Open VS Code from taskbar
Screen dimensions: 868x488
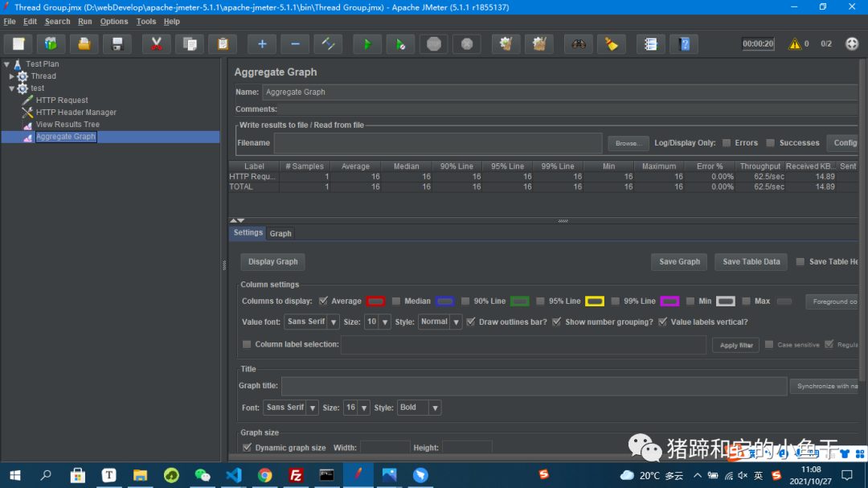[x=234, y=475]
